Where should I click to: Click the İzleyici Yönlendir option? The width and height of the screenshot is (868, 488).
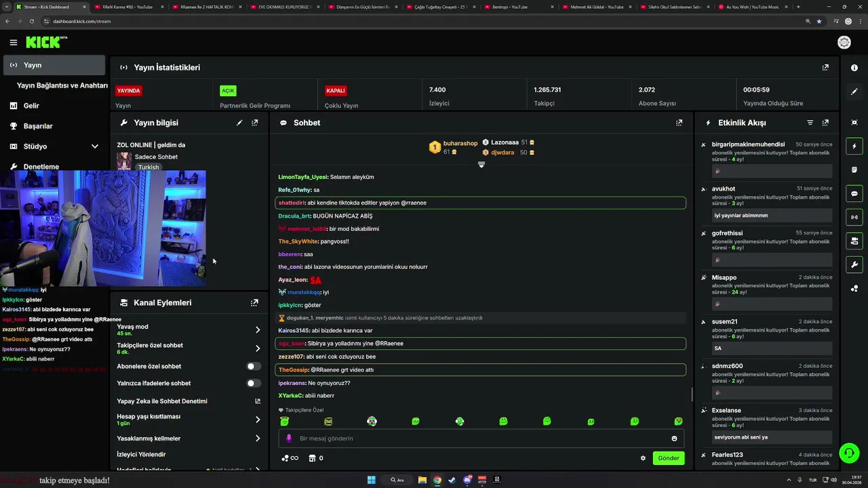tap(141, 454)
